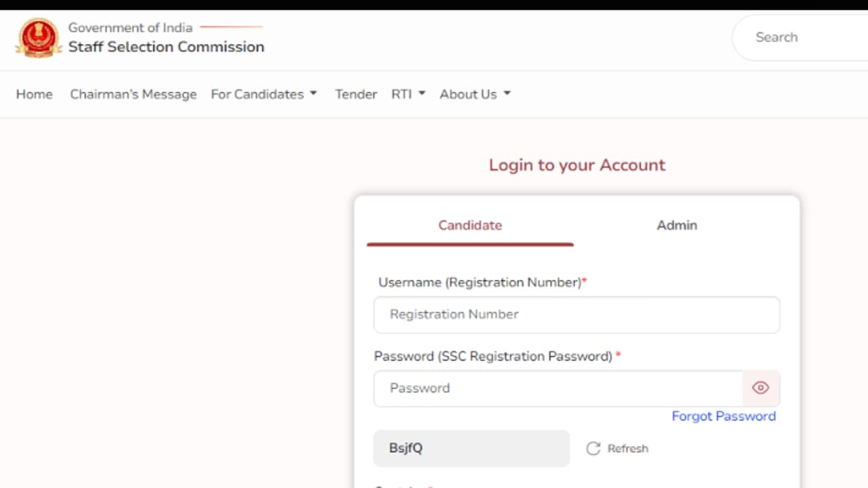Viewport: 868px width, 488px height.
Task: Expand the About Us dropdown
Action: point(475,94)
